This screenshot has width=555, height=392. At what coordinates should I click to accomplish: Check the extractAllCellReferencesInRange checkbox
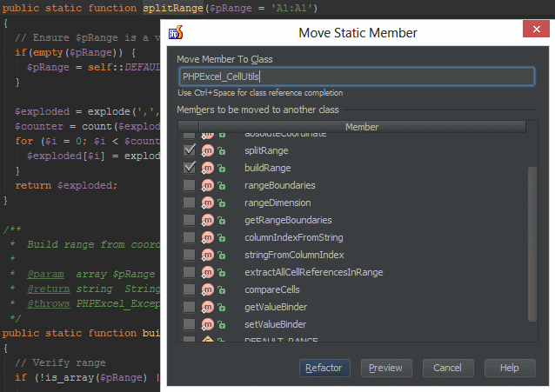point(190,272)
